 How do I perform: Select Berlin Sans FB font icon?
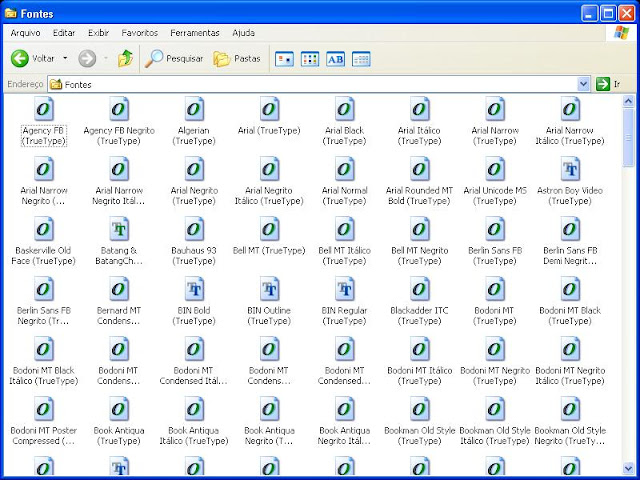point(495,229)
